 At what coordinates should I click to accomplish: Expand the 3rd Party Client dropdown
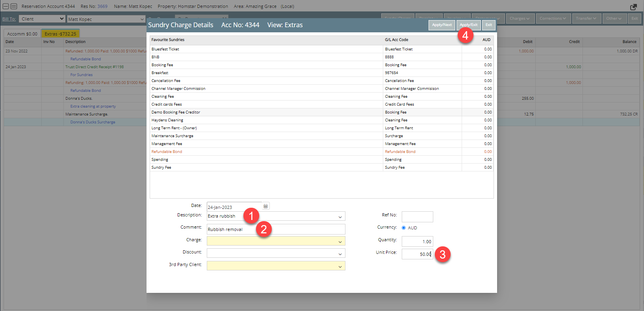[x=340, y=266]
